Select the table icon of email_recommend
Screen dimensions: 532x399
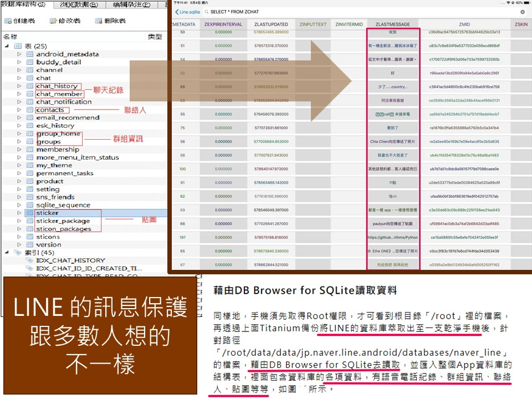tap(30, 117)
